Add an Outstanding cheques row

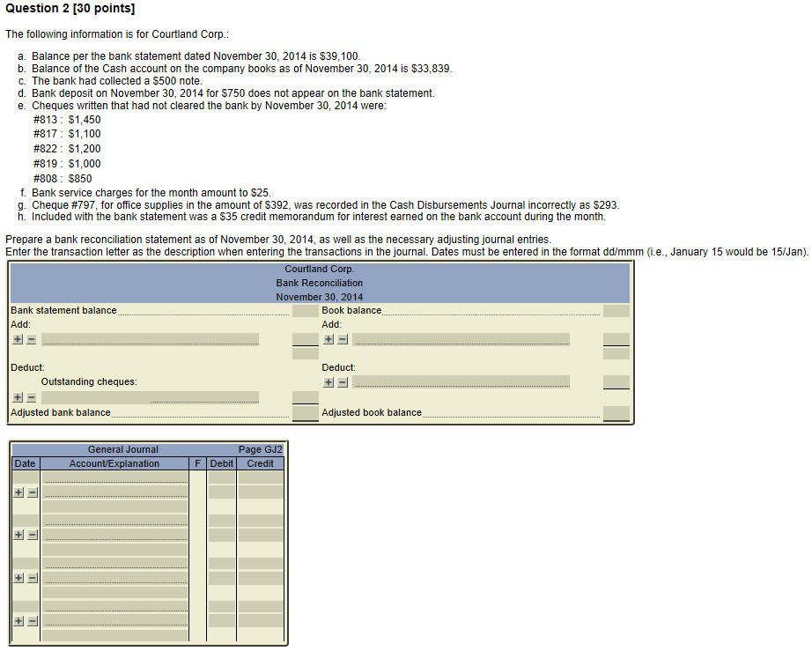(x=18, y=397)
